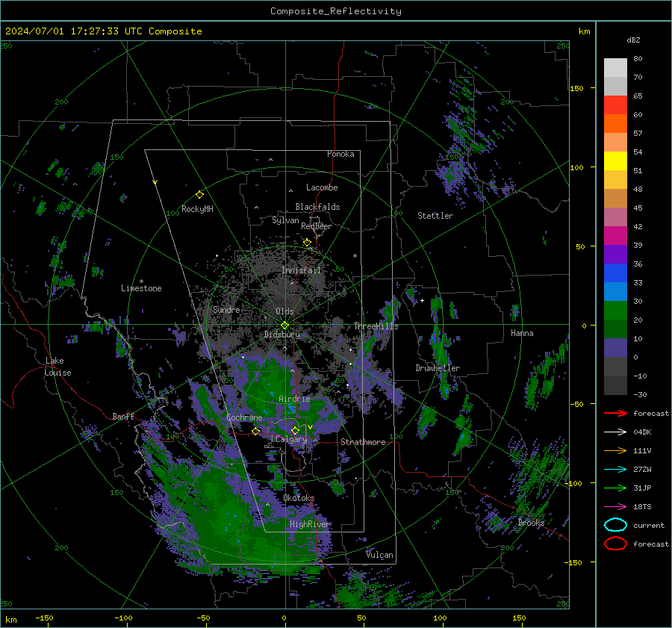The height and width of the screenshot is (628, 672).
Task: Click the Sundre town label
Action: pyautogui.click(x=226, y=309)
